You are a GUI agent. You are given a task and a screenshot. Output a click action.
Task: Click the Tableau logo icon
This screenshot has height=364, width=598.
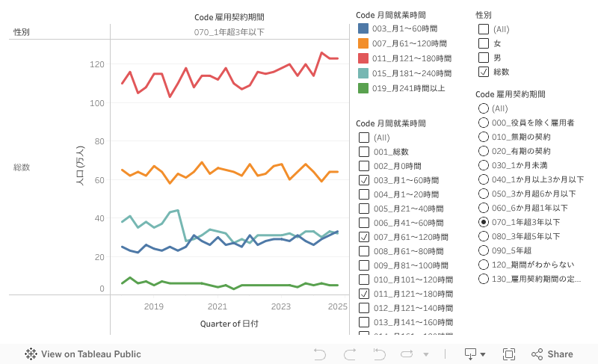tap(31, 354)
